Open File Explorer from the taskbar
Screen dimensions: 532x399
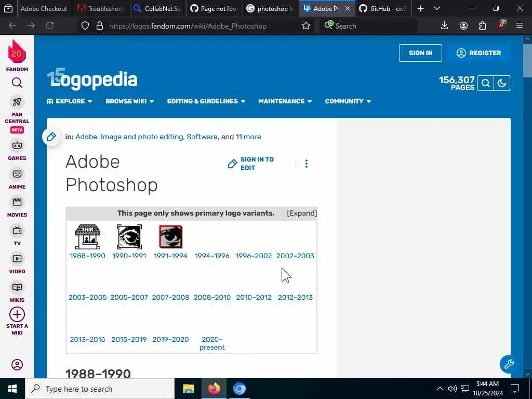click(x=188, y=389)
